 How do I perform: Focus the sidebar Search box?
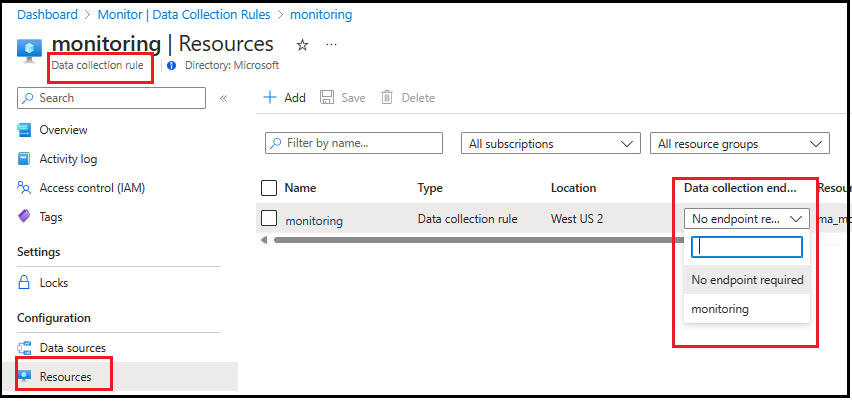point(111,98)
